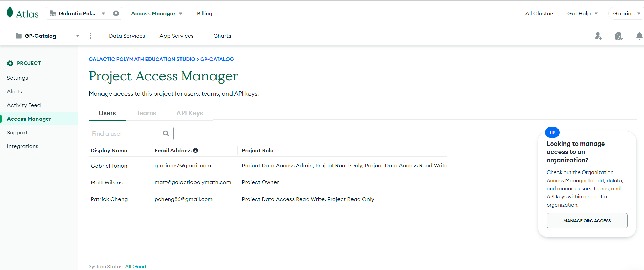The image size is (644, 270).
Task: Open the project activity feed icon
Action: (619, 36)
